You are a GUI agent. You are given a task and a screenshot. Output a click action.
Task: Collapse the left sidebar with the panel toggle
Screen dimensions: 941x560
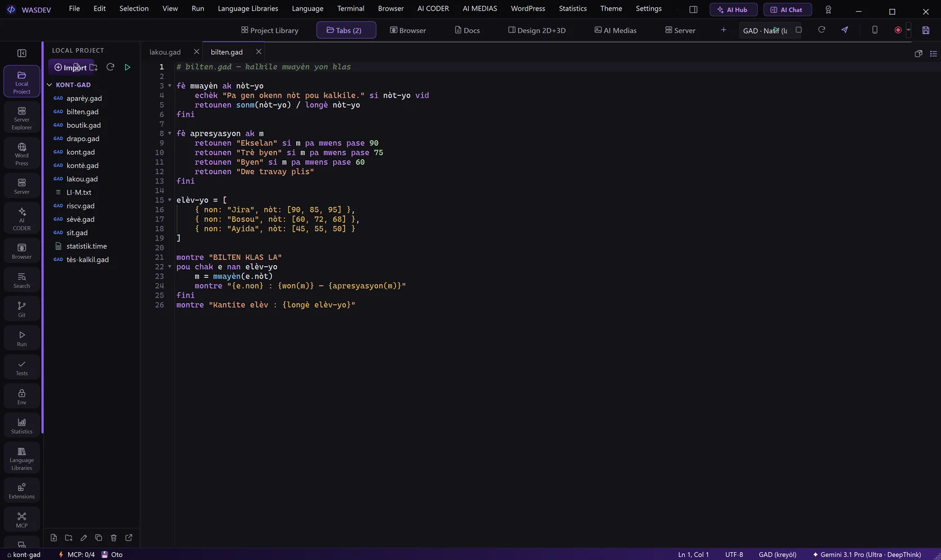pyautogui.click(x=22, y=53)
